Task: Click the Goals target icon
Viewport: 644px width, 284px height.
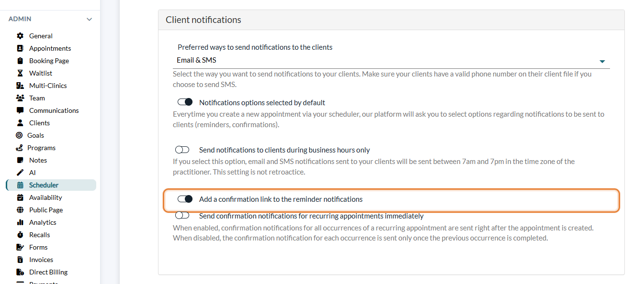Action: pyautogui.click(x=19, y=135)
